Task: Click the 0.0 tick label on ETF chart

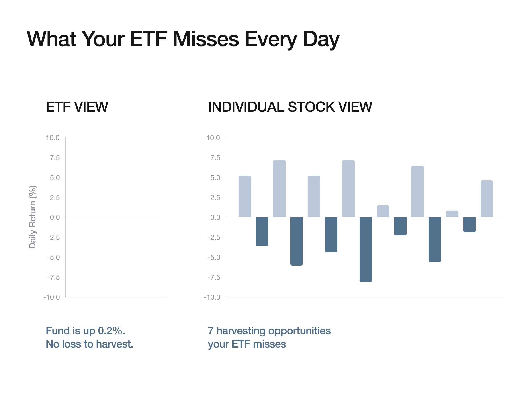Action: [55, 217]
